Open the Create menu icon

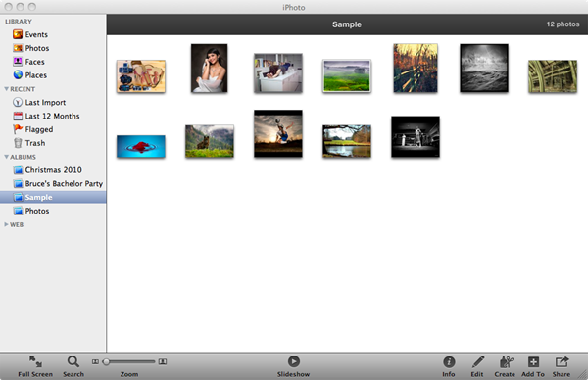coord(505,365)
